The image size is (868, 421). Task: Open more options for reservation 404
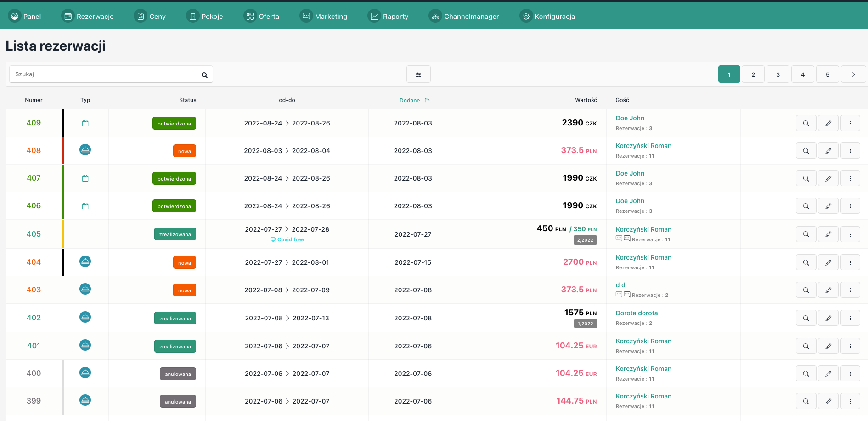pos(850,262)
